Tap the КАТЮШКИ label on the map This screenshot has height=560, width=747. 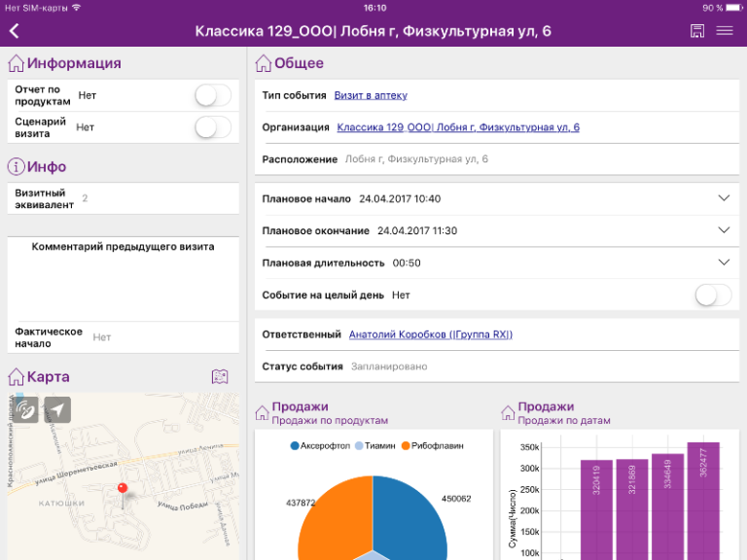(x=61, y=503)
